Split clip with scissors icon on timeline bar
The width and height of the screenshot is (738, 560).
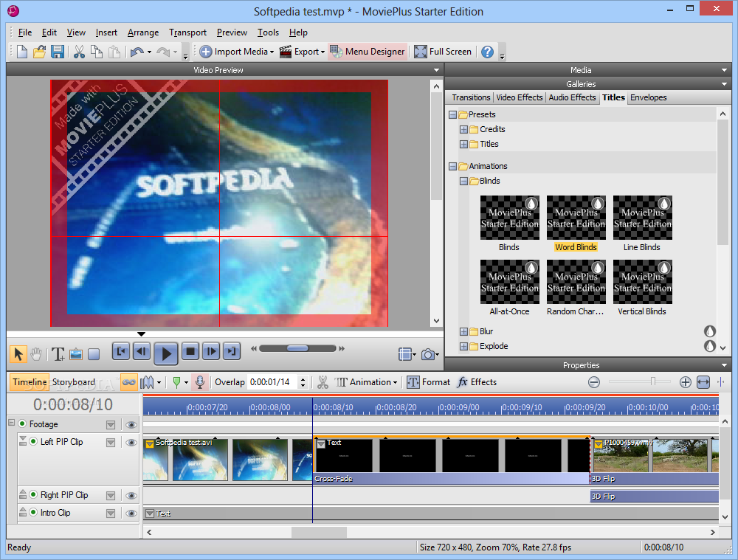(x=323, y=382)
